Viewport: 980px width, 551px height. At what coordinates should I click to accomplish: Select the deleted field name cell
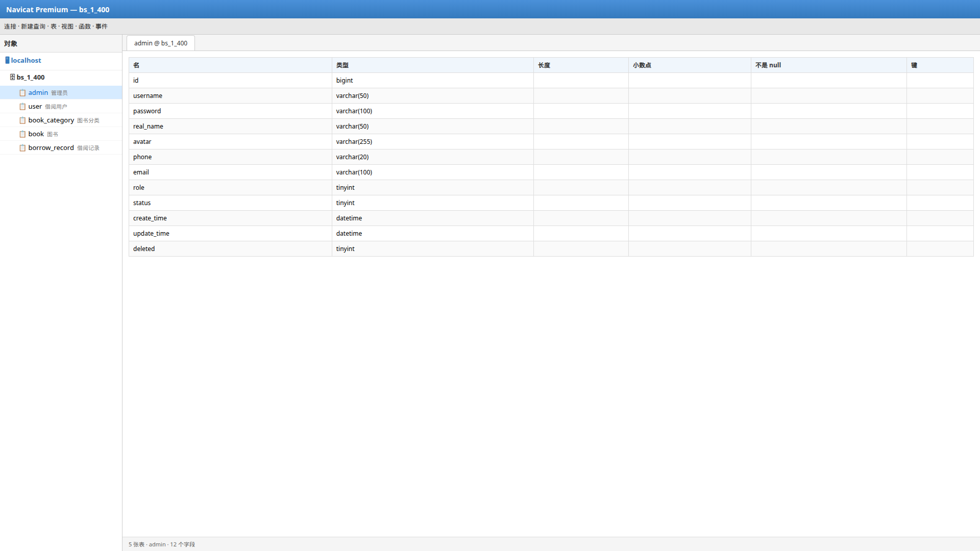click(x=230, y=249)
